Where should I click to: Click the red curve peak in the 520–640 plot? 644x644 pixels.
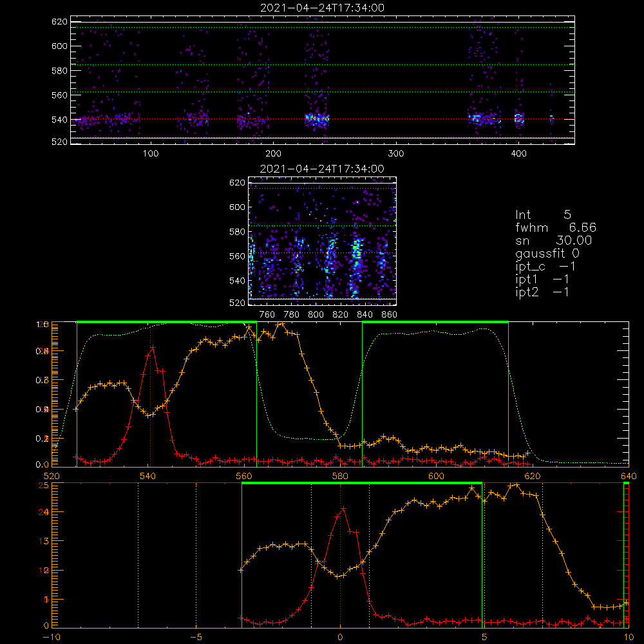153,348
